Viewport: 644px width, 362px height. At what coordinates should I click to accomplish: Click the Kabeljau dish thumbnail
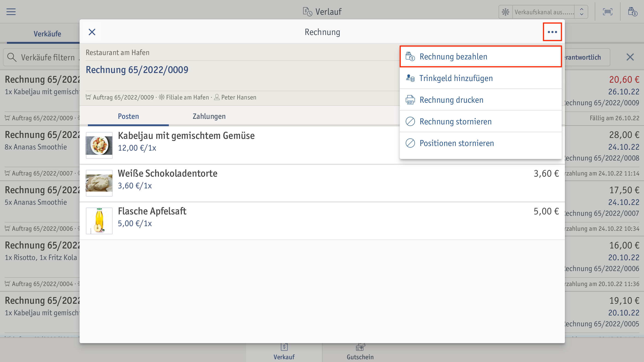pos(99,146)
